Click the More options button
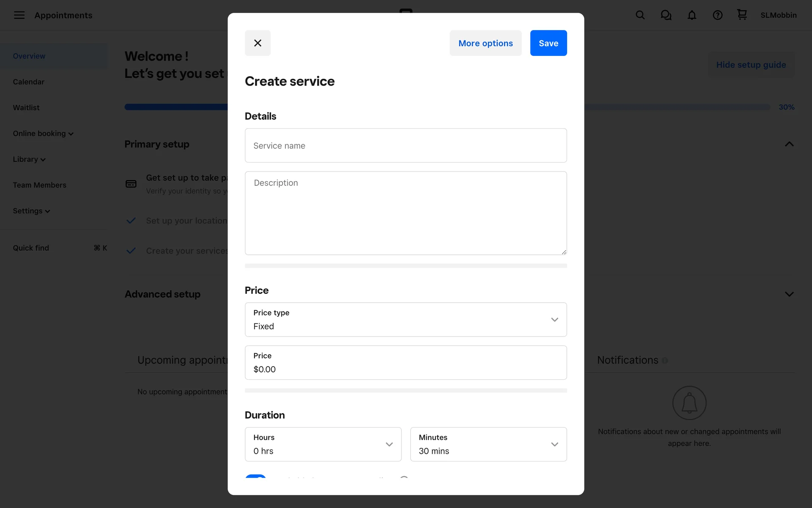Screen dimensions: 812x508 (x=485, y=43)
